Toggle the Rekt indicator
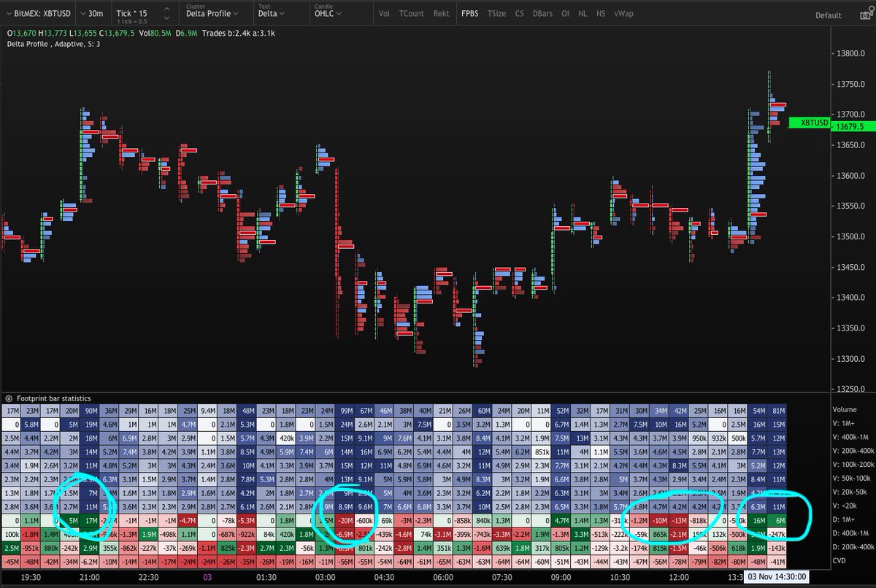Screen dimensions: 876x588 coord(441,14)
